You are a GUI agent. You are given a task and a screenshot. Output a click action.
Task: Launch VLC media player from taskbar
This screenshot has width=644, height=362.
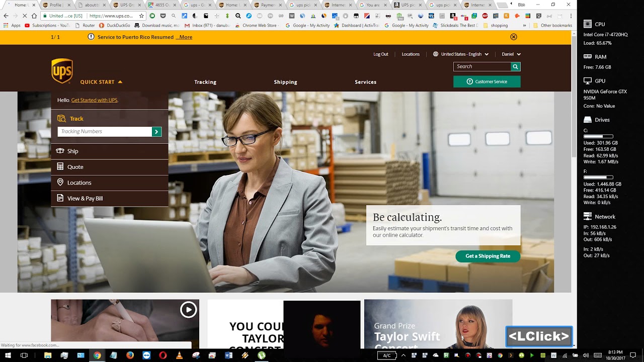[179, 355]
